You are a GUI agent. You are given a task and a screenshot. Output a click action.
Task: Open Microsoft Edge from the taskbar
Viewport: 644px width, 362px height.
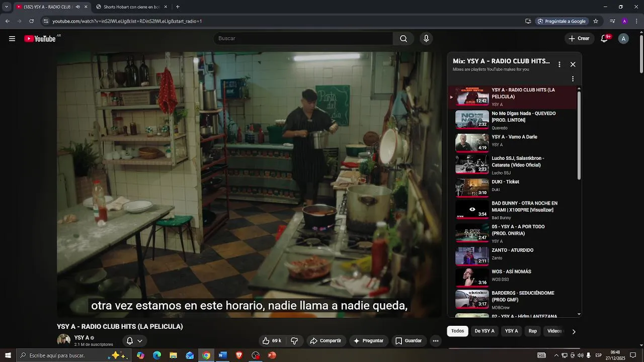pos(157,355)
